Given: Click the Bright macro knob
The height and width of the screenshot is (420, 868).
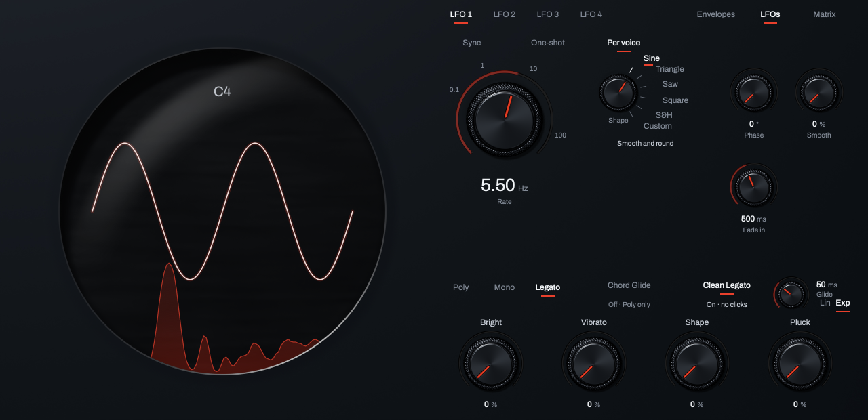Looking at the screenshot, I should tap(491, 362).
